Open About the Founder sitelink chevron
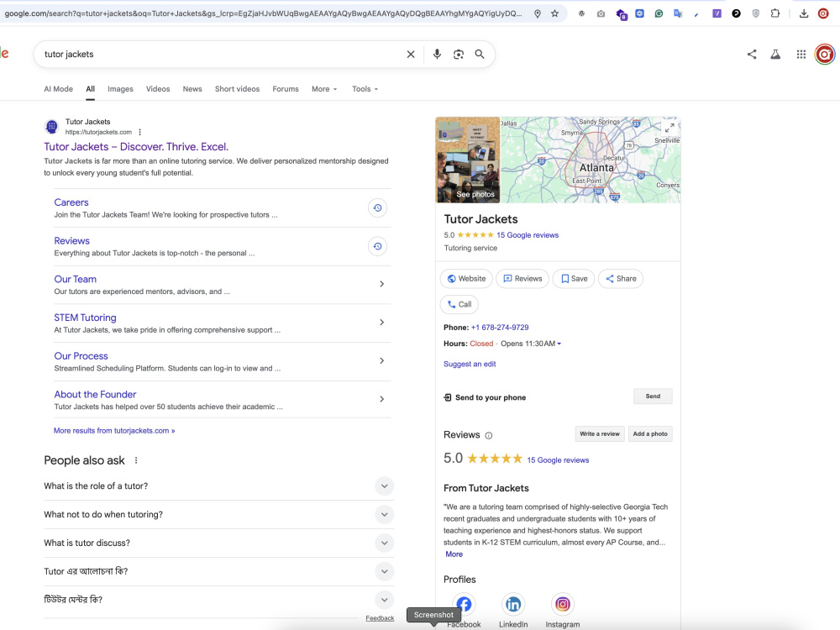 click(381, 399)
